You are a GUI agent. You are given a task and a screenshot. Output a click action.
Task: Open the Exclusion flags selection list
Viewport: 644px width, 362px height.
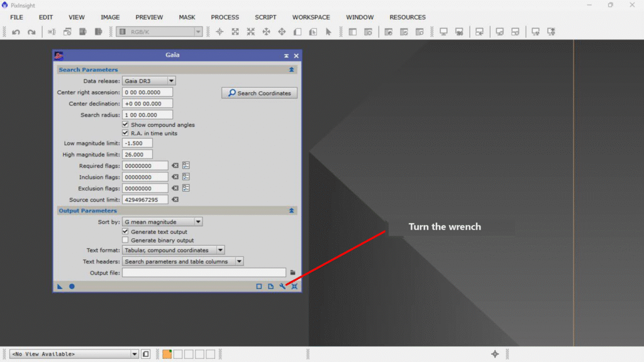[x=186, y=188]
